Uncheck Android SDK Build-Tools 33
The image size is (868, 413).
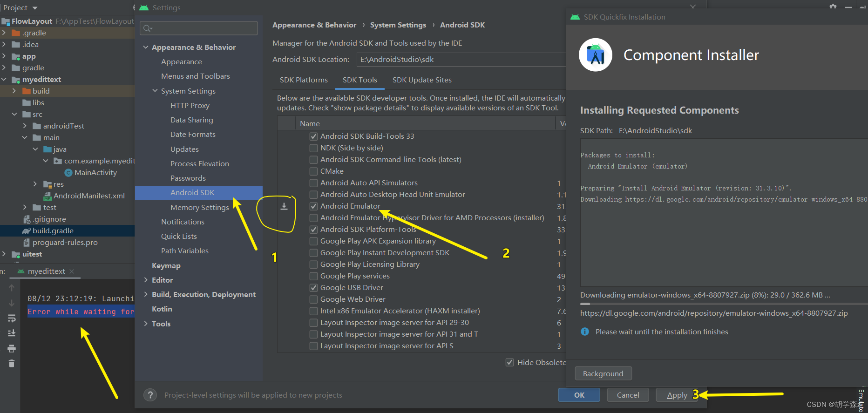[314, 136]
